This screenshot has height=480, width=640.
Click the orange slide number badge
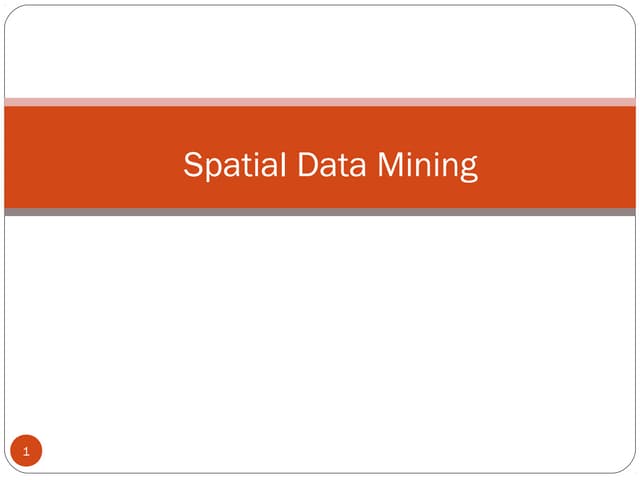tap(26, 452)
